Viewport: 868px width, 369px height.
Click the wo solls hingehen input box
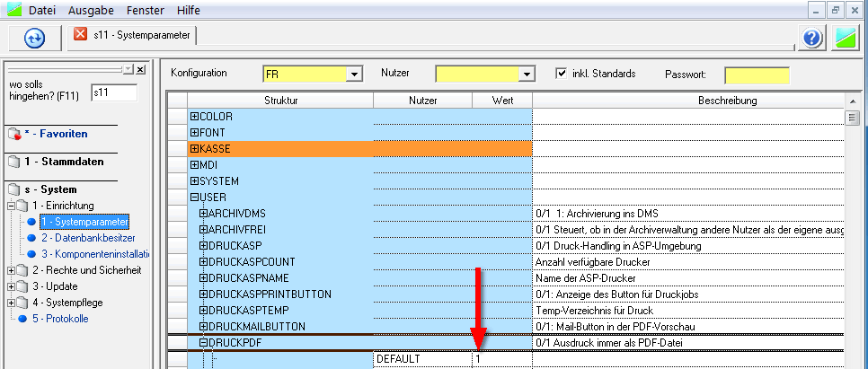coord(113,92)
